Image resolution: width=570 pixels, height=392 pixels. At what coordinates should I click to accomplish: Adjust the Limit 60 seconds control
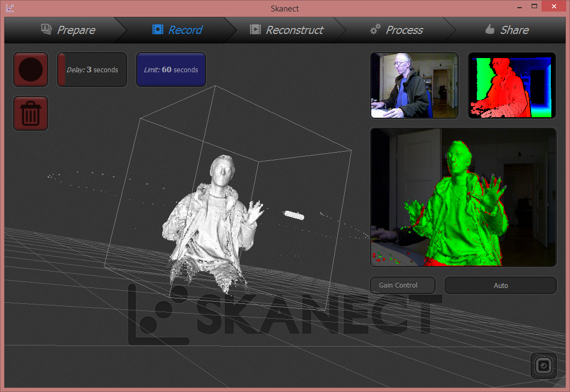click(171, 70)
